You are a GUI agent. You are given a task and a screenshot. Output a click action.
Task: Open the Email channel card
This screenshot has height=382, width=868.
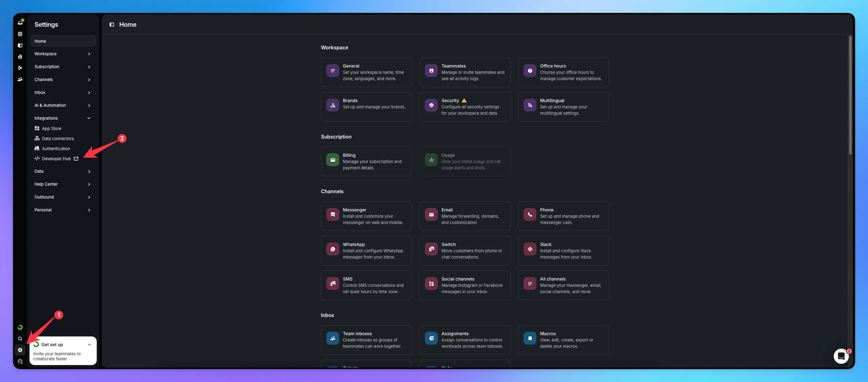[x=465, y=216]
